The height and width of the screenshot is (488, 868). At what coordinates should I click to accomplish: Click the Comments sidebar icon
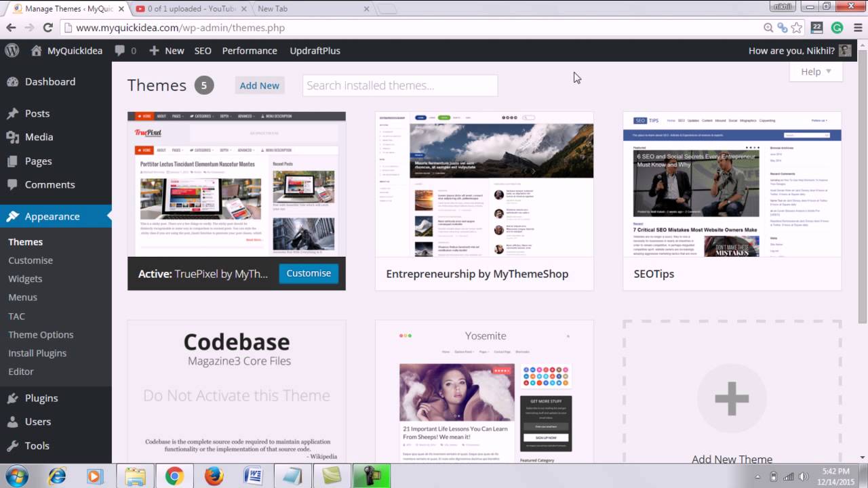[12, 184]
